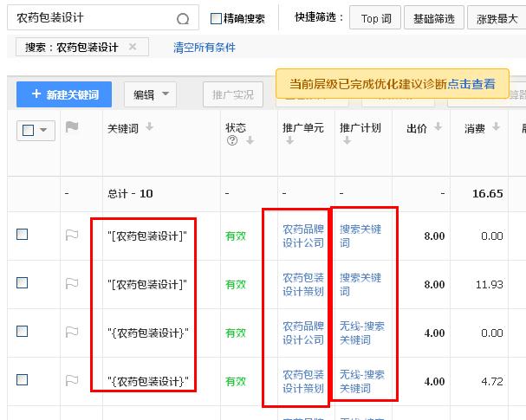
Task: Open the select-all dropdown arrow
Action: 43,130
